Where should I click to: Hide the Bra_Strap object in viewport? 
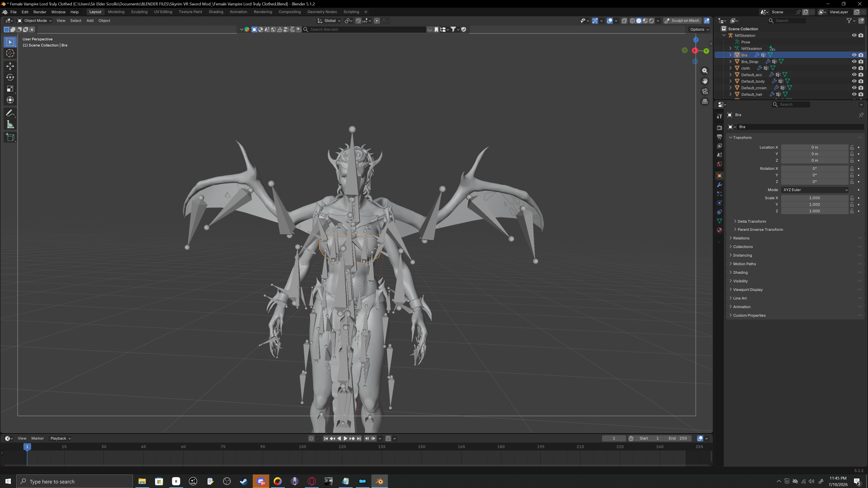854,61
